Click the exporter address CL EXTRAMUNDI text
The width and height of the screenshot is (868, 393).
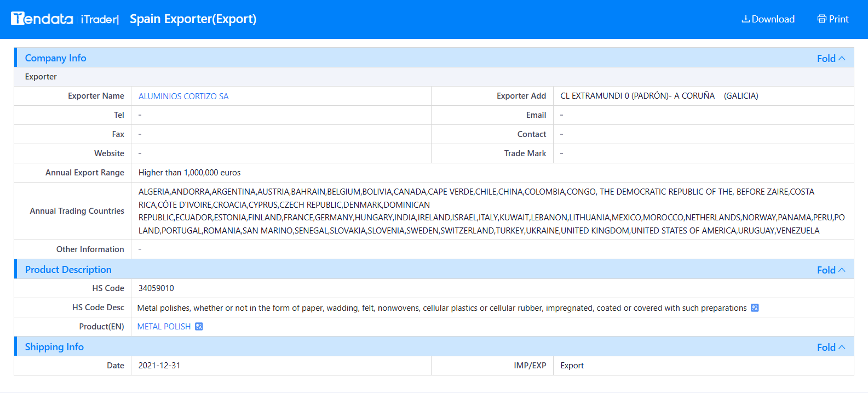(x=659, y=96)
